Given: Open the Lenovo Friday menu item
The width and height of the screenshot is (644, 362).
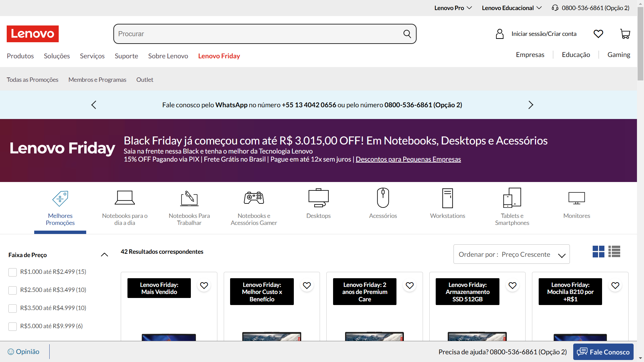Looking at the screenshot, I should (x=219, y=56).
